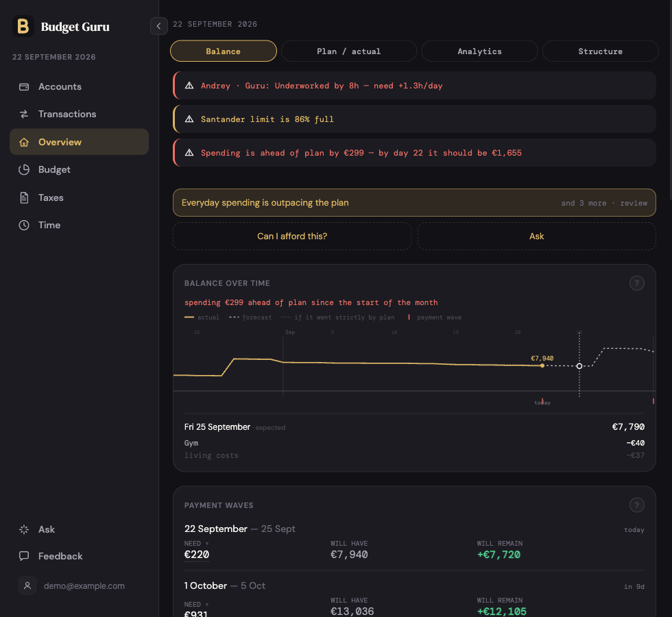The height and width of the screenshot is (617, 672).
Task: Open the Andrey underworked by 8h alert
Action: [x=414, y=86]
